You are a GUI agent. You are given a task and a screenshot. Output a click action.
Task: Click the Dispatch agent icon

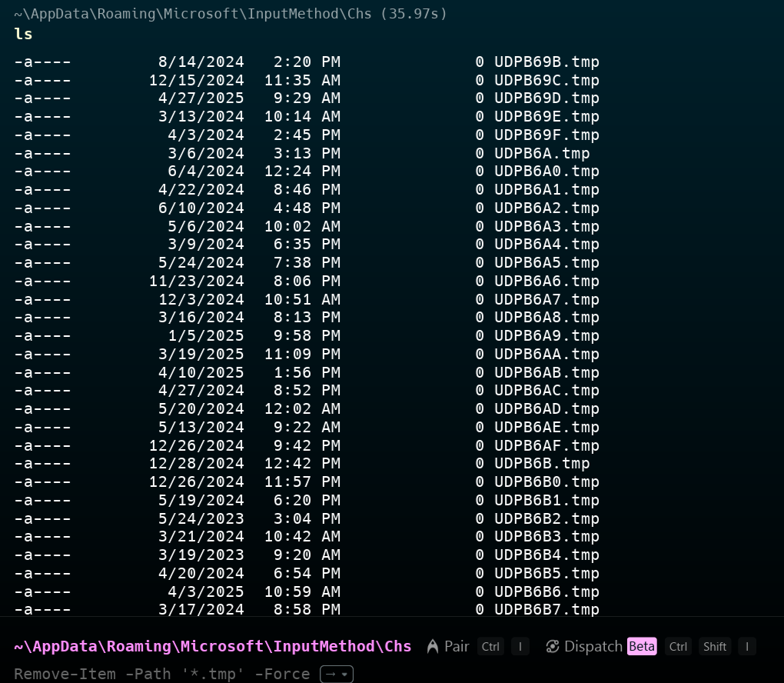coord(553,646)
